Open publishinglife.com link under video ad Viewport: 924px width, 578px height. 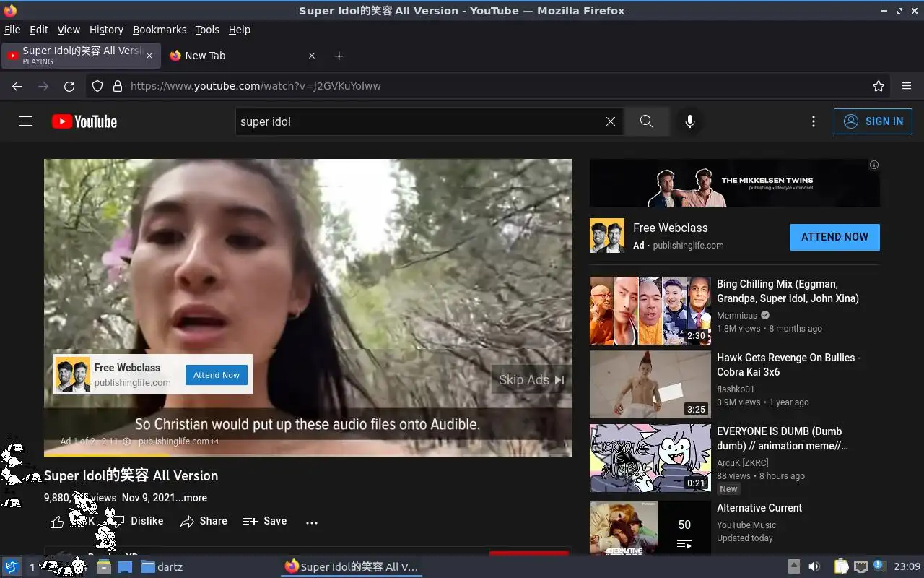[x=178, y=441]
